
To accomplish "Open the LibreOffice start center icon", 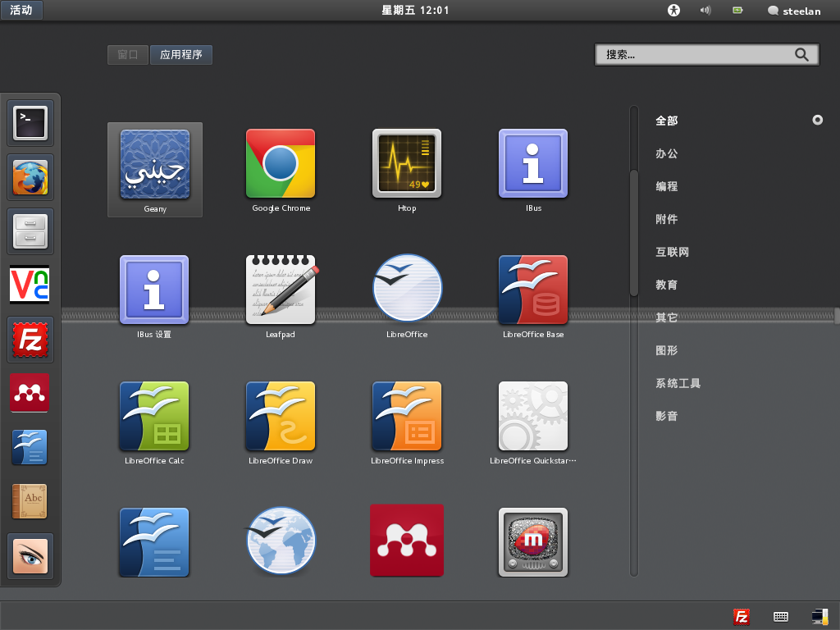I will click(407, 296).
